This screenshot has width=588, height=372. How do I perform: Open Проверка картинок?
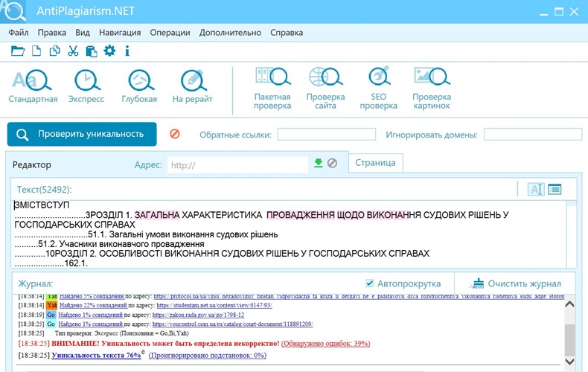(432, 89)
